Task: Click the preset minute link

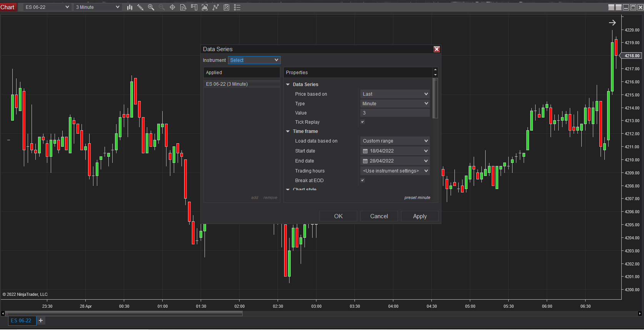Action: tap(417, 197)
